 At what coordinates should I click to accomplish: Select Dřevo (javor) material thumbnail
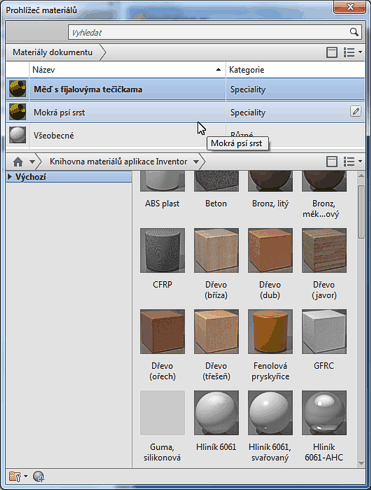(x=324, y=250)
